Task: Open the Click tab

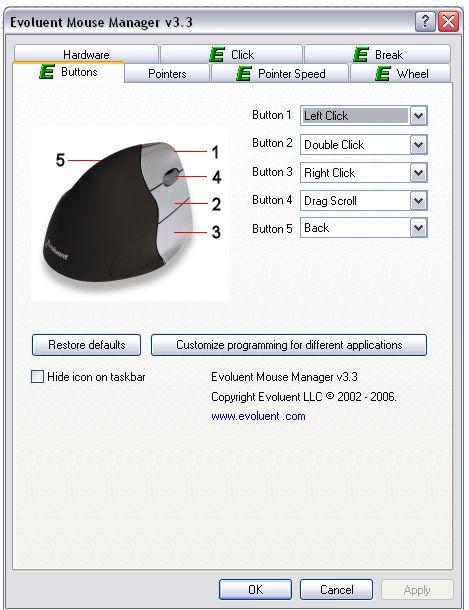Action: tap(231, 54)
